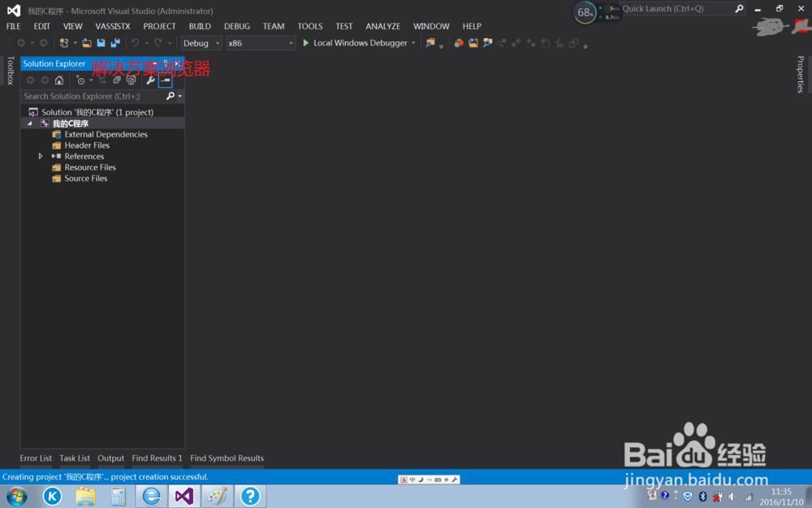
Task: Open the Task List tab
Action: (75, 458)
